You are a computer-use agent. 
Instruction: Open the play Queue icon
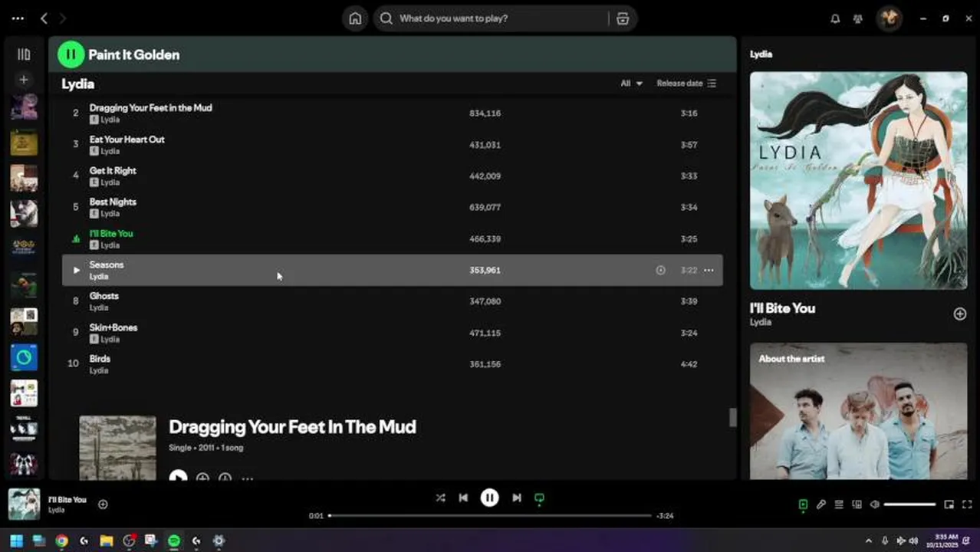[x=839, y=504]
